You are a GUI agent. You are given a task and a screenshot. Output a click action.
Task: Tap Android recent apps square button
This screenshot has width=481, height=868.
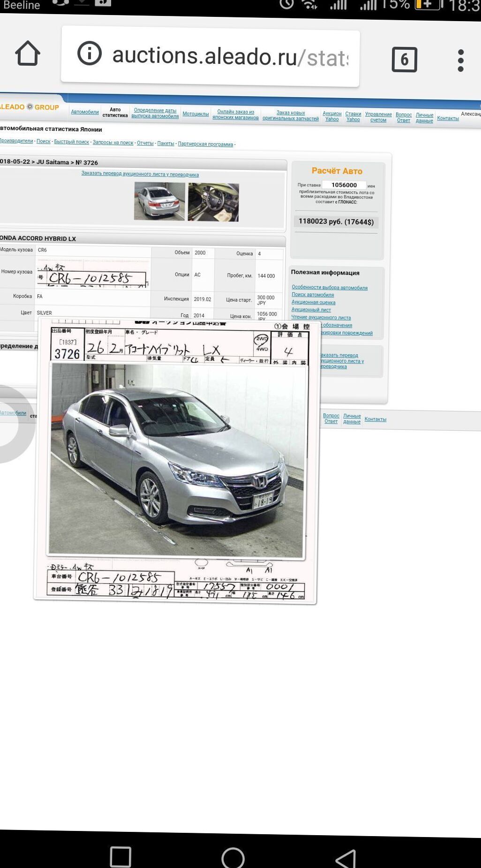pos(120,857)
